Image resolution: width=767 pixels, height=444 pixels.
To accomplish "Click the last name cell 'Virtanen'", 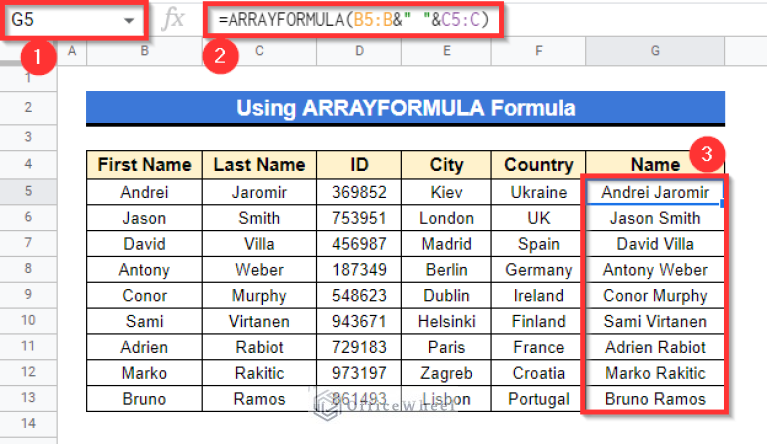I will tap(259, 322).
